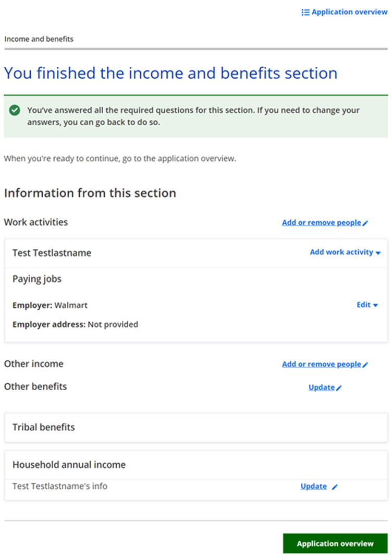Click the list icon beside top Application overview

[x=305, y=12]
